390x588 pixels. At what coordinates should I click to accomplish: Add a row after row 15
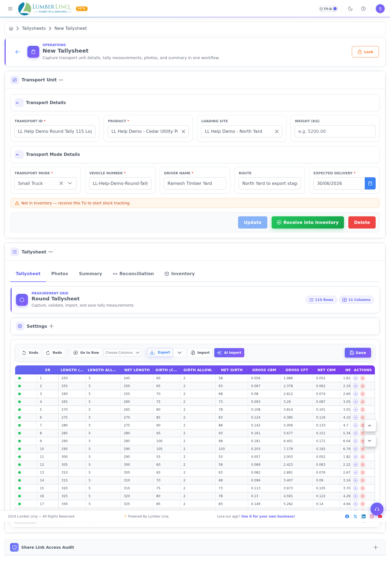coord(356,488)
